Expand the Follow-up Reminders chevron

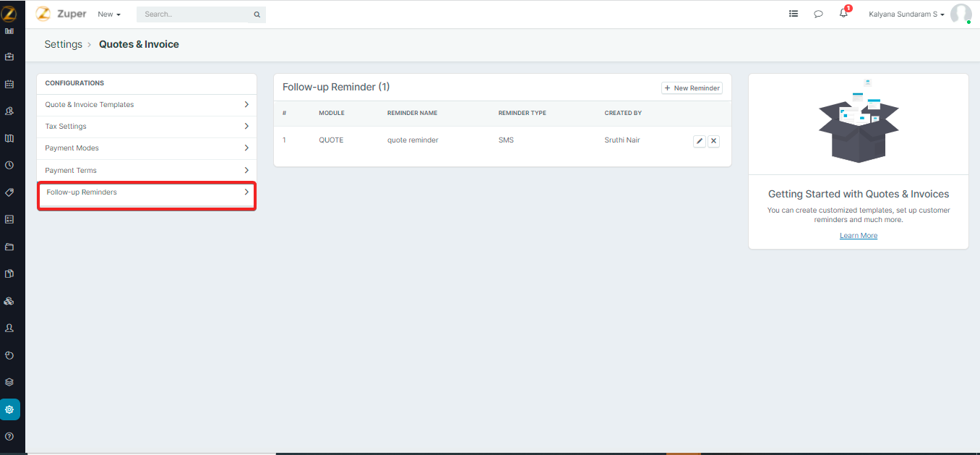click(246, 192)
